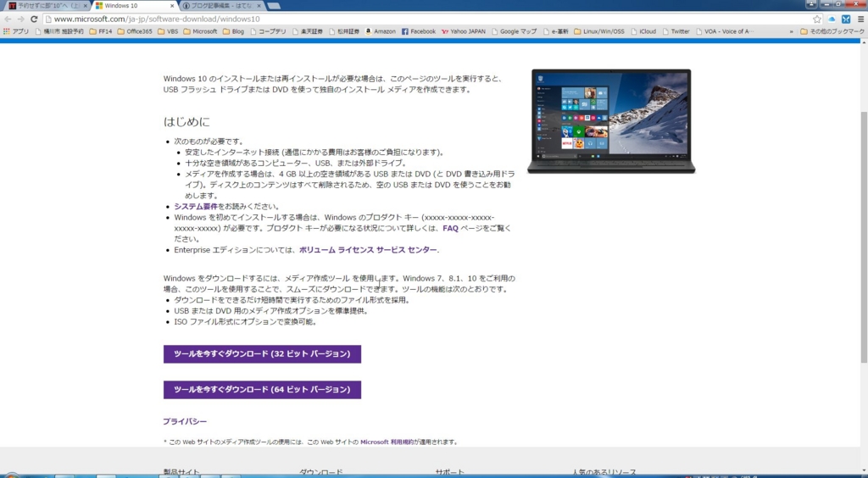The image size is (868, 478).
Task: Open the Chrome user profile button
Action: (811, 4)
